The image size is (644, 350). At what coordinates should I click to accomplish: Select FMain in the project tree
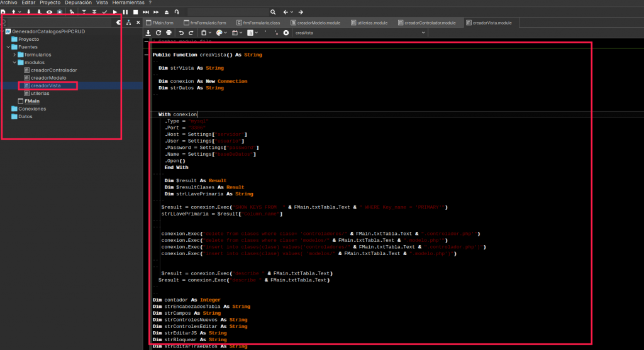tap(31, 101)
